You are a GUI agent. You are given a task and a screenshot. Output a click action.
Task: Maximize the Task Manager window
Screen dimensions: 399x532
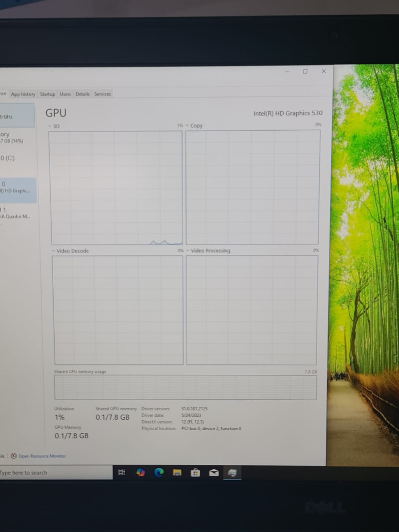pyautogui.click(x=305, y=71)
